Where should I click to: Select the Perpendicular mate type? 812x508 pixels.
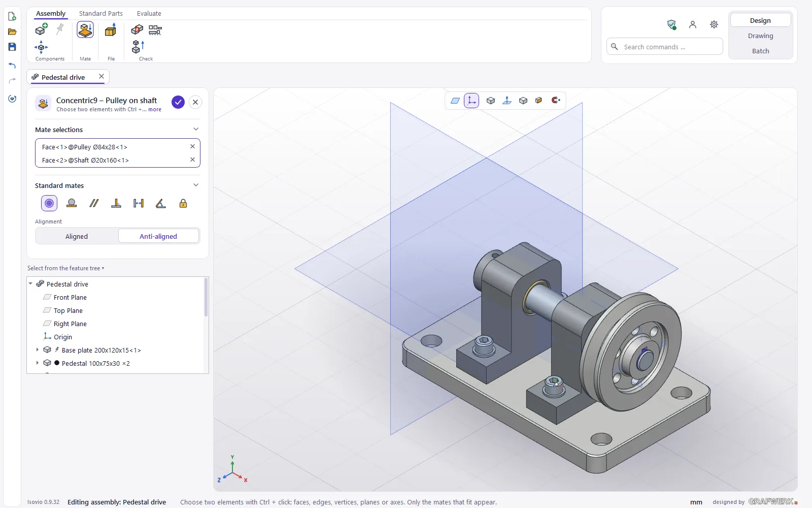coord(116,203)
